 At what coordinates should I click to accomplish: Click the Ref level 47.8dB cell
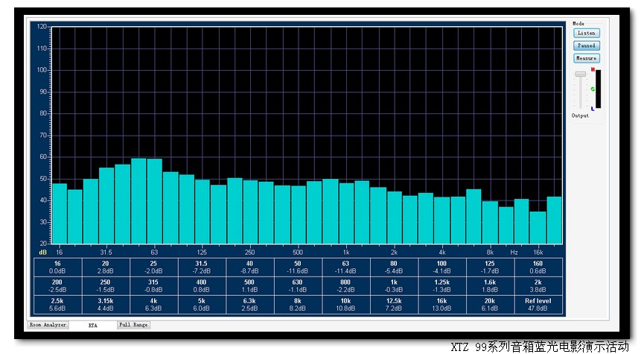tap(538, 305)
